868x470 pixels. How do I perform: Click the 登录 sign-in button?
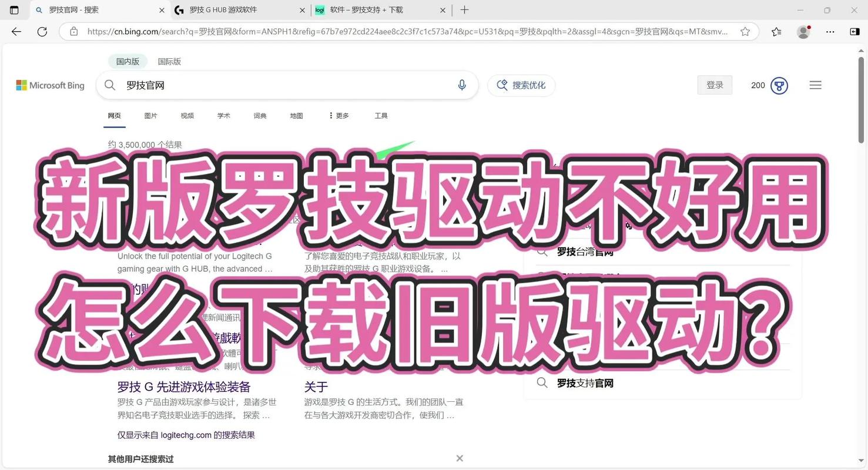point(715,85)
